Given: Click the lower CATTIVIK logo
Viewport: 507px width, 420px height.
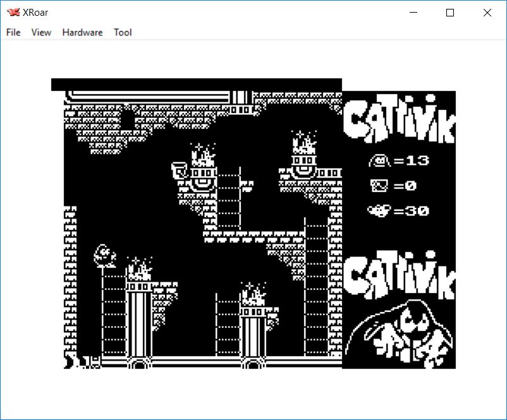Looking at the screenshot, I should coord(400,276).
